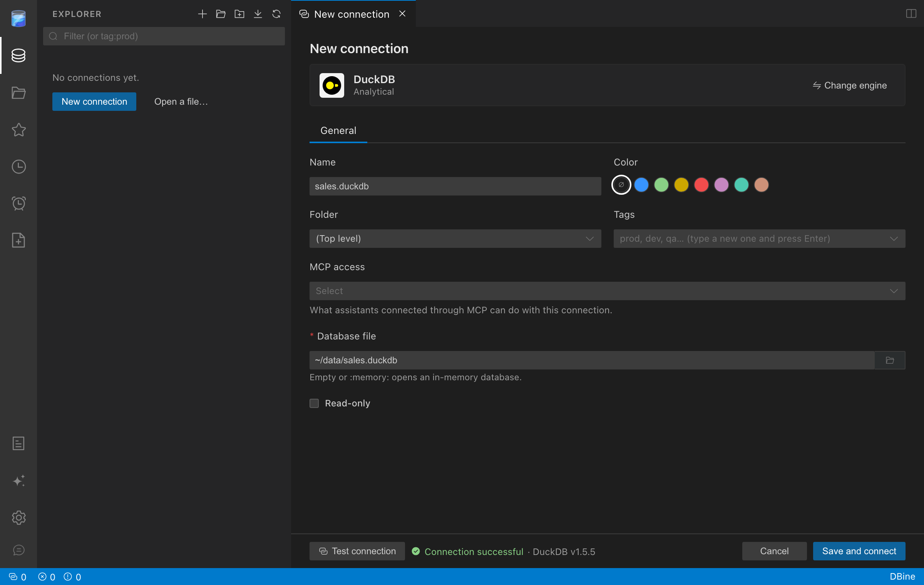Expand the MCP access Select dropdown

click(x=607, y=291)
